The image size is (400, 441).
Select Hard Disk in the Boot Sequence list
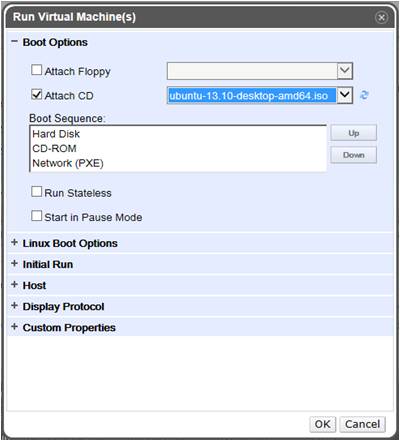[56, 134]
